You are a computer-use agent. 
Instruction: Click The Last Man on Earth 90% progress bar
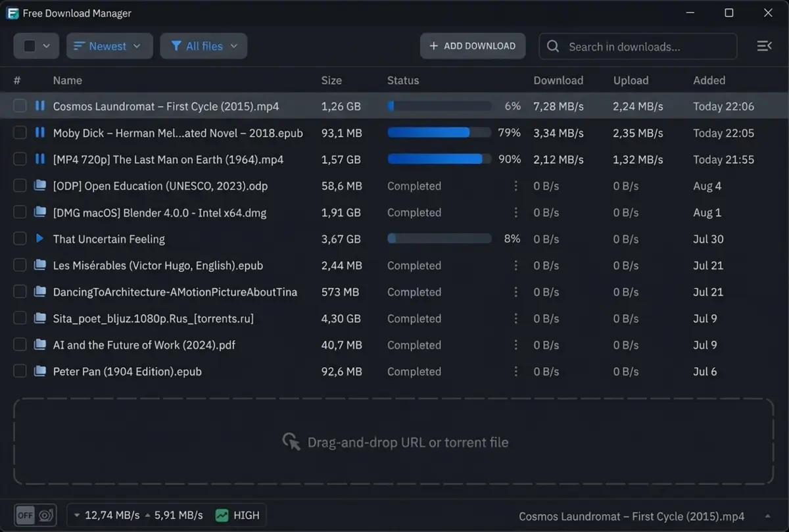click(x=439, y=159)
